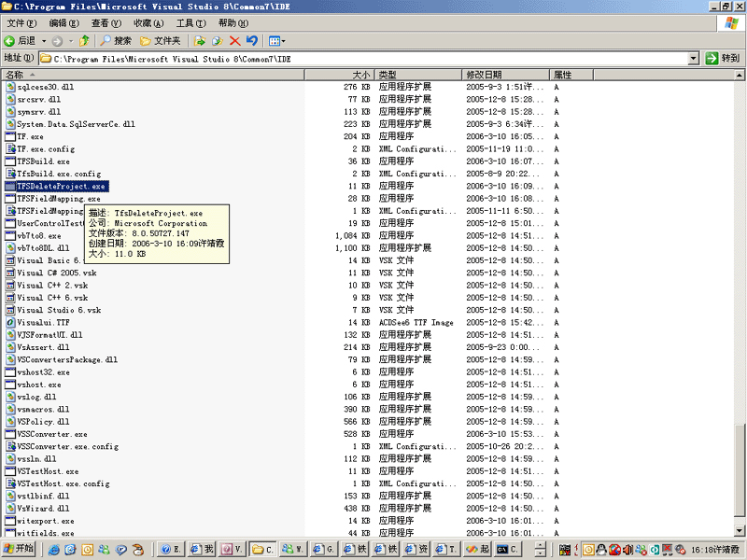Click the Back (后退) toolbar button
This screenshot has height=560, width=747.
pos(20,41)
